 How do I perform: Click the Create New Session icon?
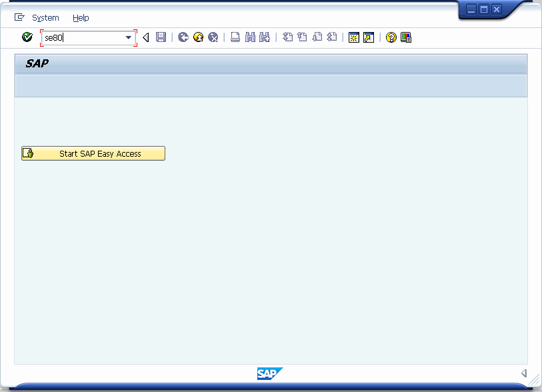click(x=353, y=37)
